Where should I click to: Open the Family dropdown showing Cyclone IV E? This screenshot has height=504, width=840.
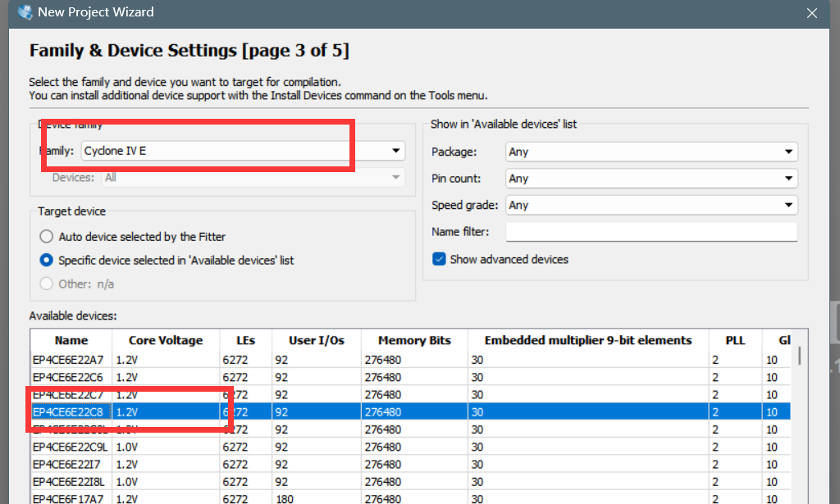pos(243,151)
